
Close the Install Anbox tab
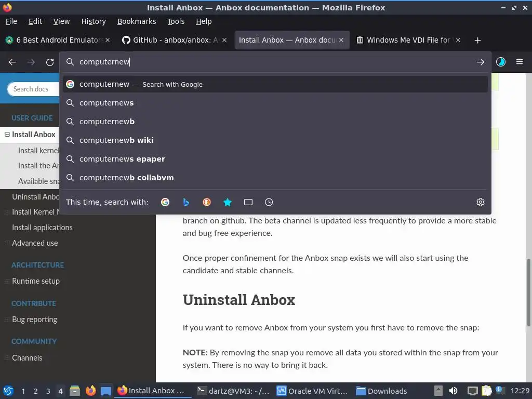[x=341, y=40]
